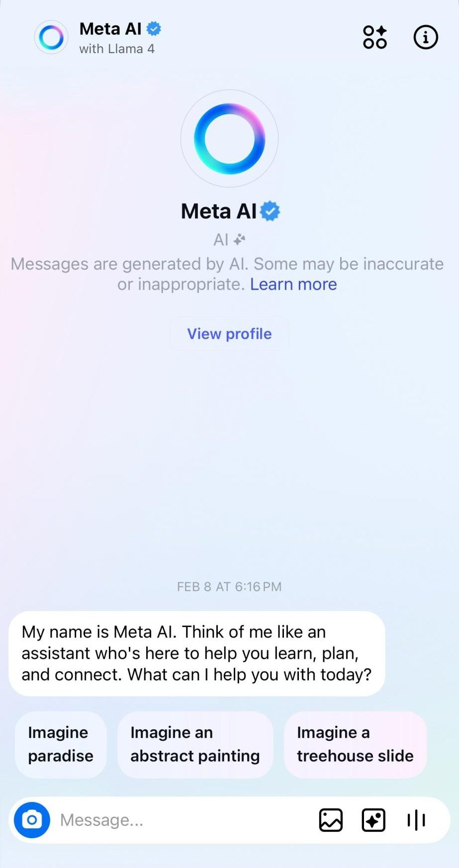Choose the Imagine paradise suggestion
The height and width of the screenshot is (868, 459).
(x=61, y=744)
